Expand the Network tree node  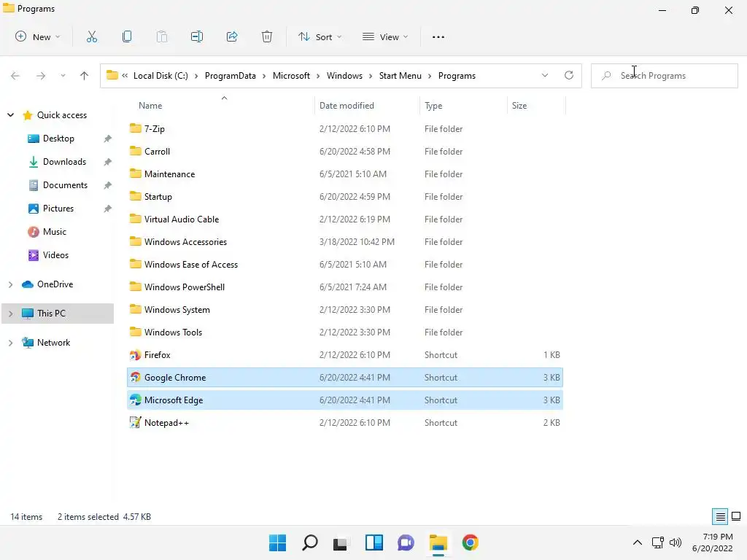[10, 343]
